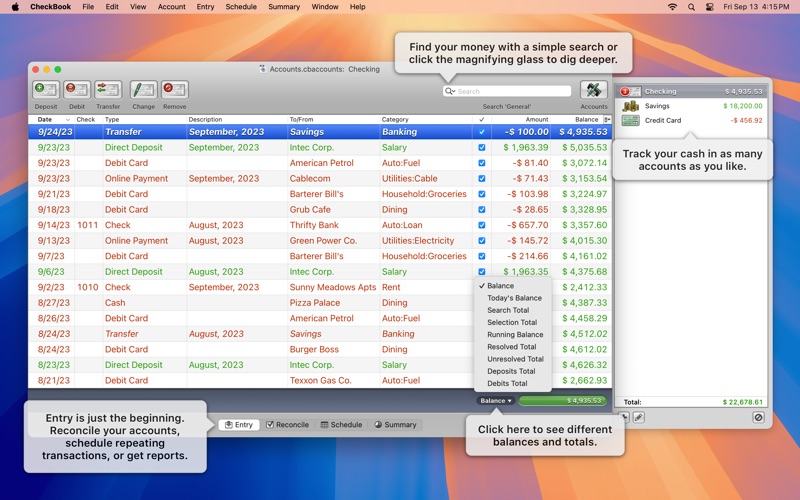800x500 pixels.
Task: Open the Balance popup button
Action: [x=495, y=401]
